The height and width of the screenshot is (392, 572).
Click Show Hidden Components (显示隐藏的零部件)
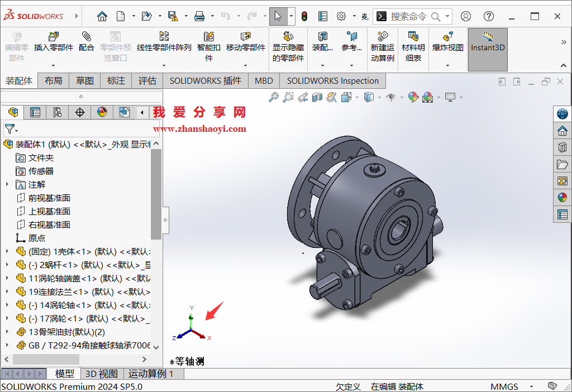pos(288,47)
